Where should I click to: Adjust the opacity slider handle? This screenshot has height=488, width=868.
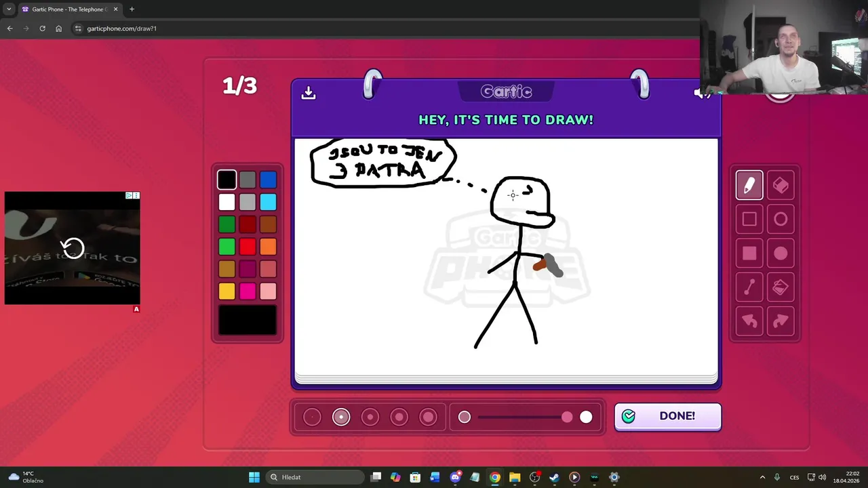pyautogui.click(x=567, y=417)
